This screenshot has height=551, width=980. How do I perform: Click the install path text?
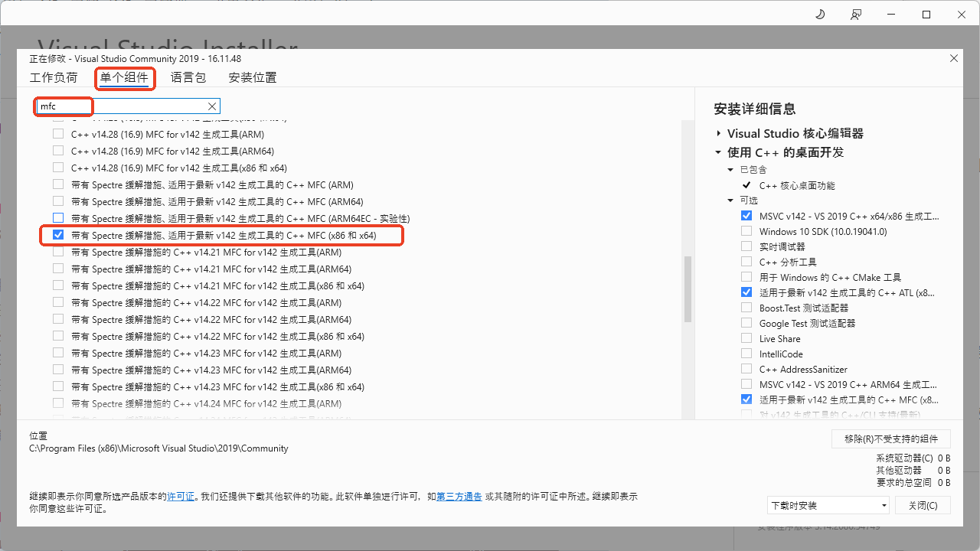tap(158, 448)
